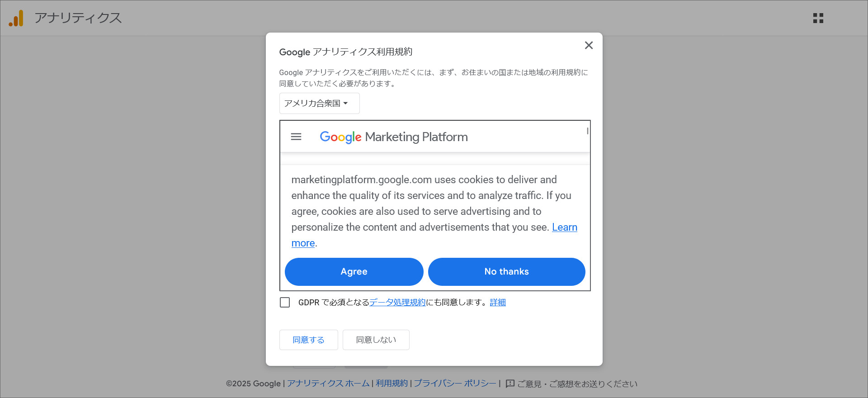The image size is (868, 398).
Task: Click the scrollbar thumb in terms frame
Action: tap(587, 131)
